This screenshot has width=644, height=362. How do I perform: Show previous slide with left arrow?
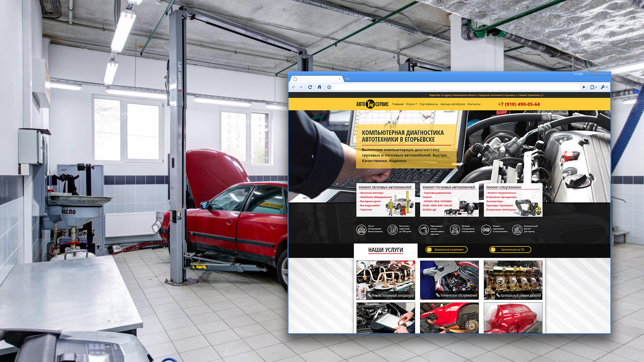[x=313, y=157]
